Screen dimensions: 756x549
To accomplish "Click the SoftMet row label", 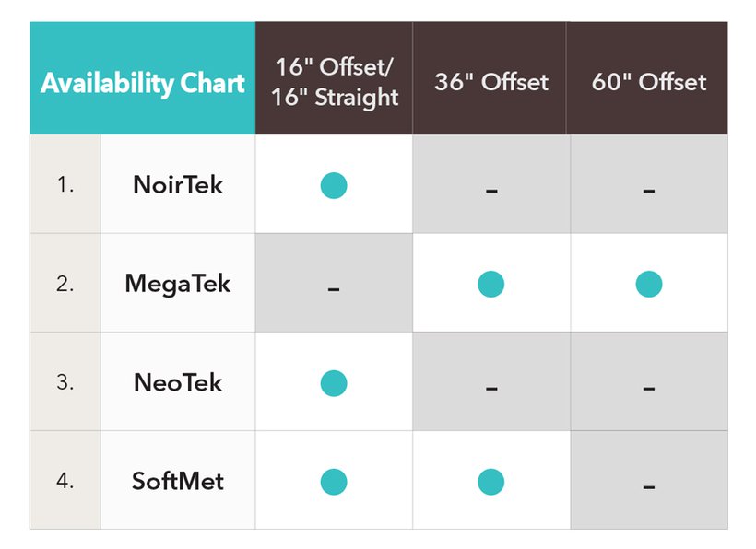I will tap(178, 481).
